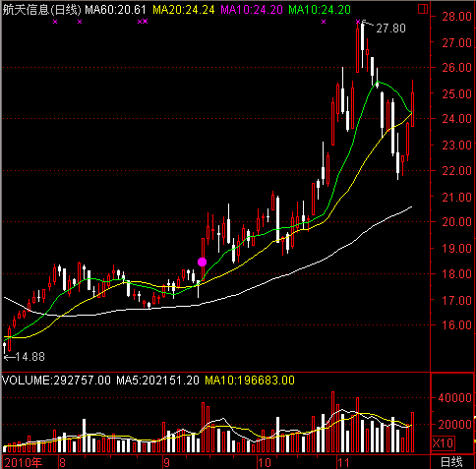Click the small yellow tick at right volume edge

click(474, 417)
